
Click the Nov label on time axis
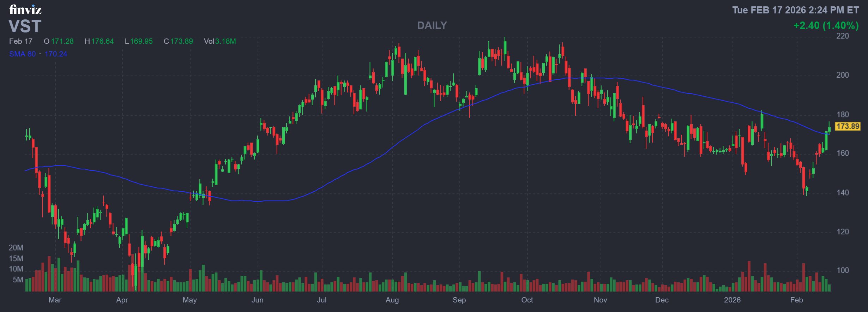click(x=600, y=300)
